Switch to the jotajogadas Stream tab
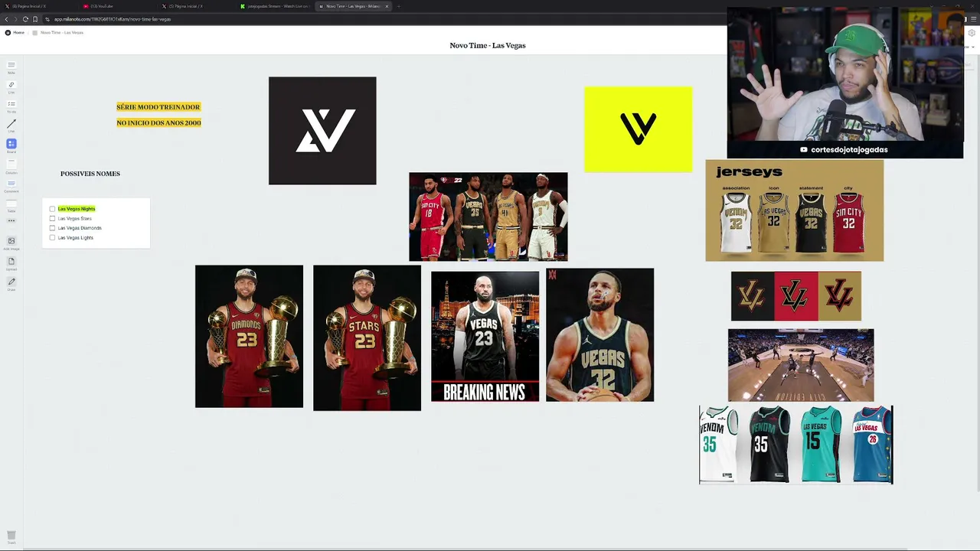The width and height of the screenshot is (980, 551). pyautogui.click(x=276, y=6)
